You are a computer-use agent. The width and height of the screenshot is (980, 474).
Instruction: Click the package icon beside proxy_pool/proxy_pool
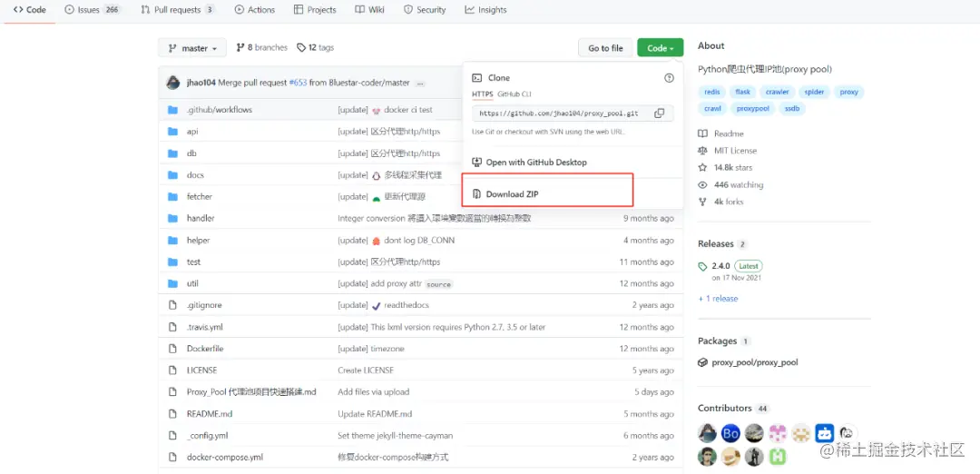pos(703,362)
